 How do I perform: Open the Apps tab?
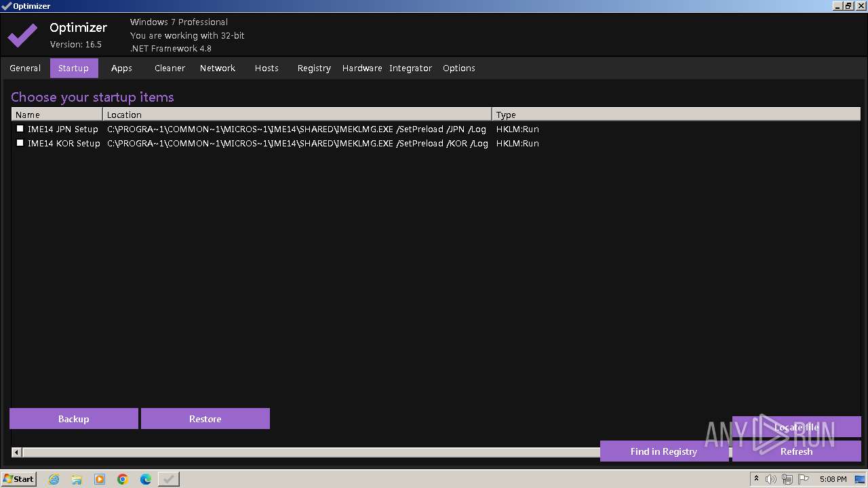[x=121, y=68]
